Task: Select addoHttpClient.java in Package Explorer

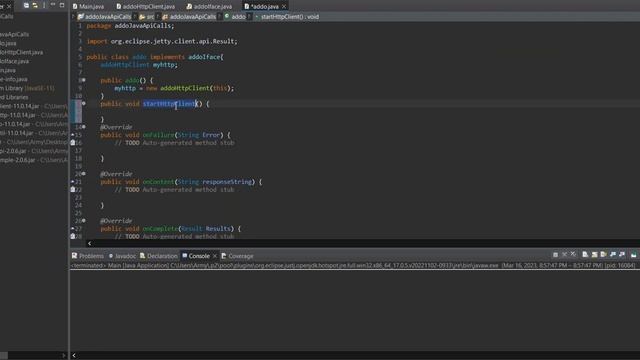Action: click(x=22, y=52)
